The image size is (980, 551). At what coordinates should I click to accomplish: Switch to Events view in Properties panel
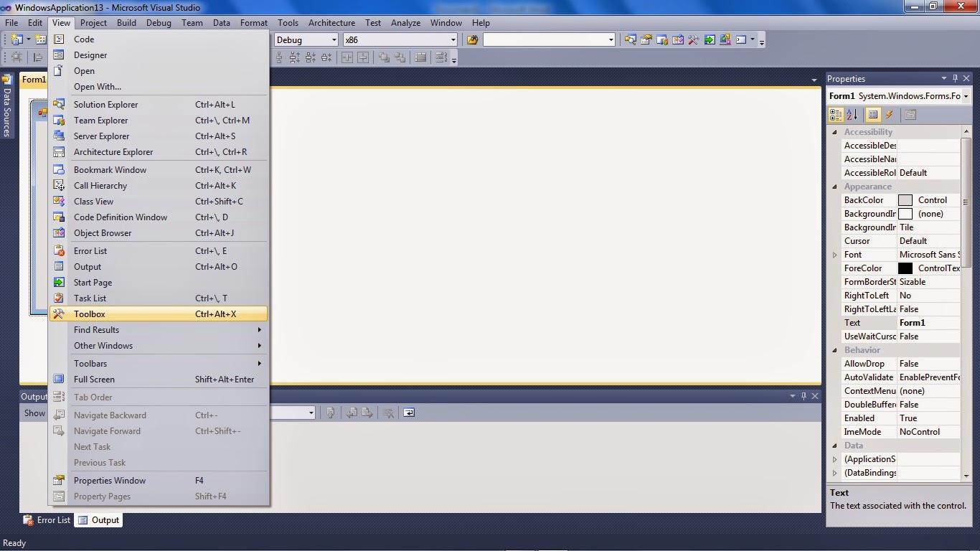[x=889, y=114]
